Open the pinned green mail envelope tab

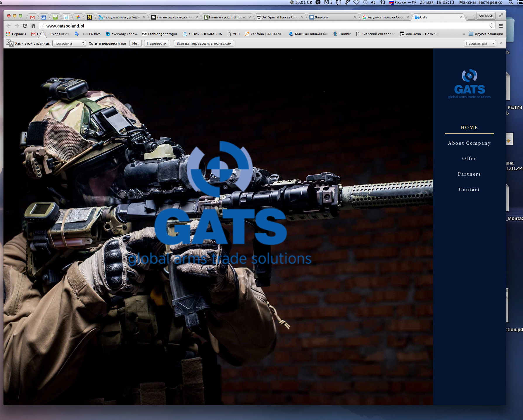[55, 17]
